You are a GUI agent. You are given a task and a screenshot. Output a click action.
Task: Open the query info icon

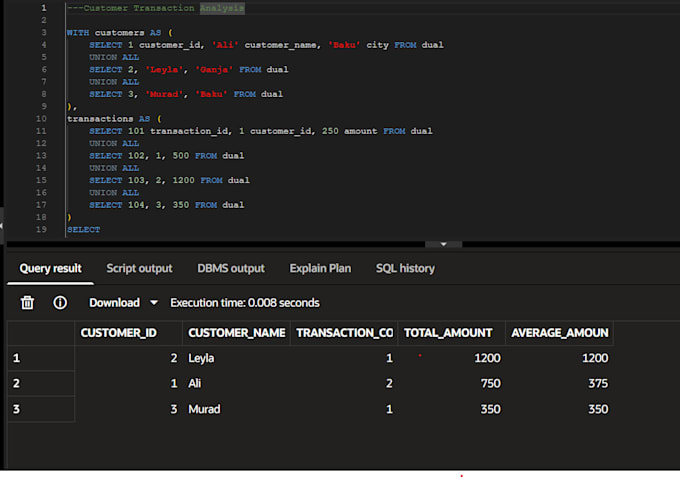pyautogui.click(x=60, y=302)
